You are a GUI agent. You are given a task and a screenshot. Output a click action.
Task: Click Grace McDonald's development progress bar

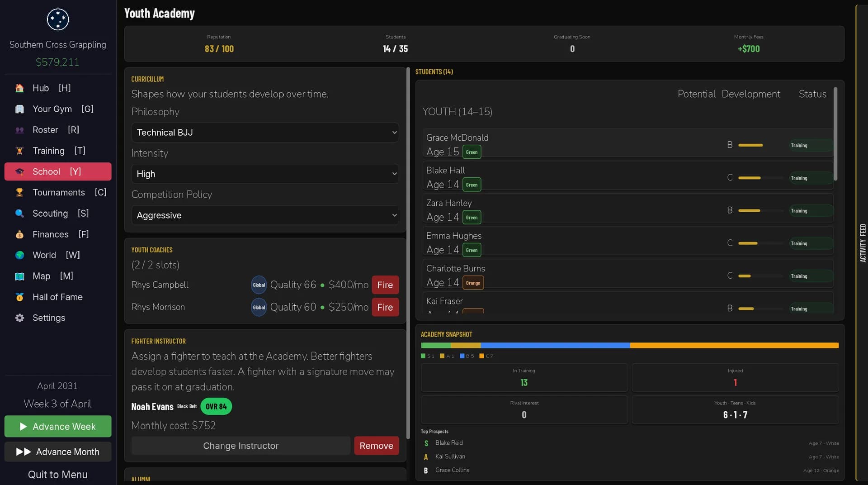point(761,145)
